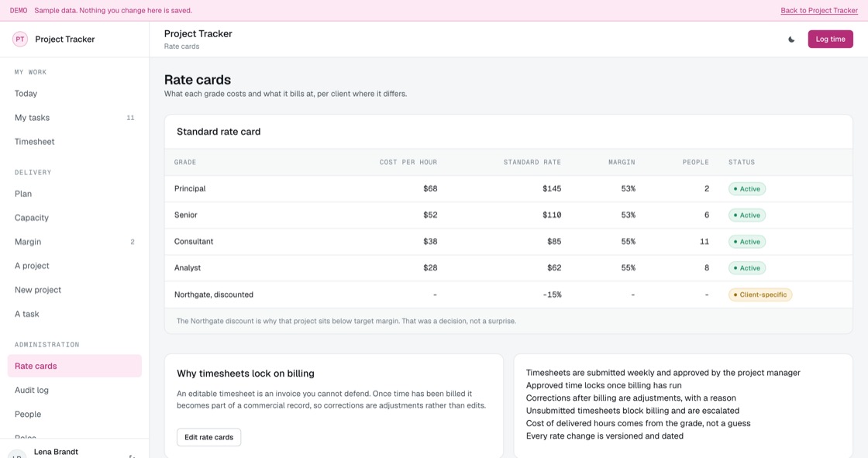Viewport: 868px width, 458px height.
Task: Open the Plan page
Action: coord(74,194)
